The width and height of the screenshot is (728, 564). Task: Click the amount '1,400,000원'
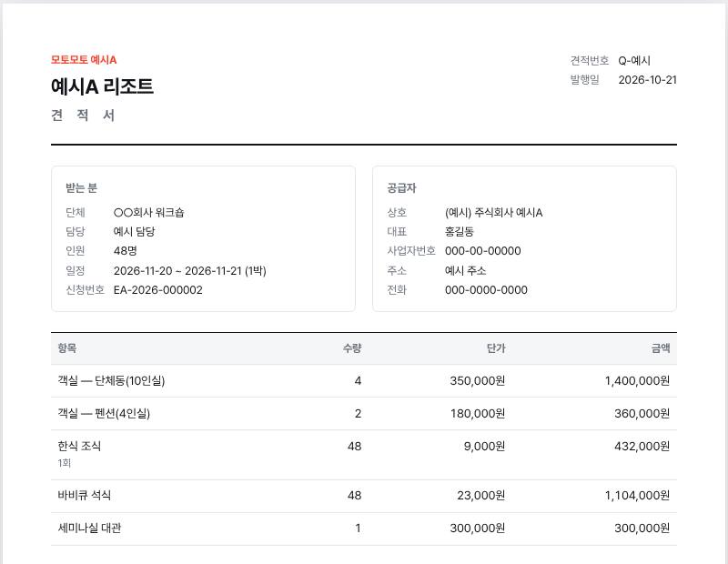[x=637, y=381]
